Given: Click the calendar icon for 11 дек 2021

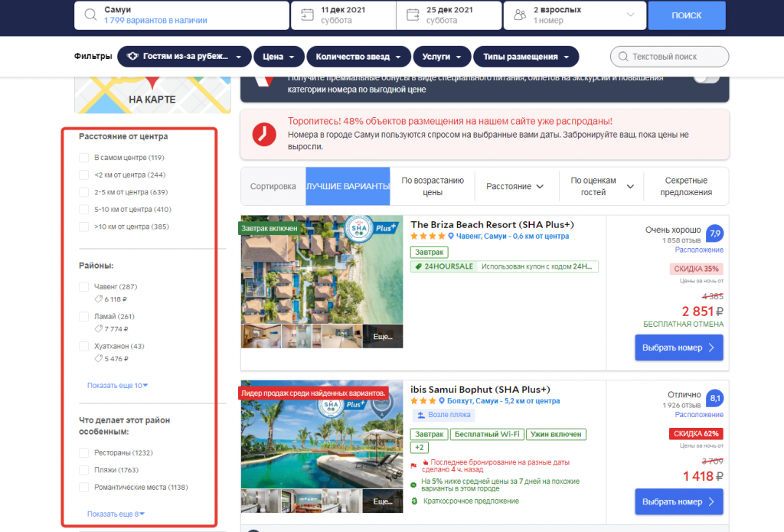Looking at the screenshot, I should pos(307,15).
